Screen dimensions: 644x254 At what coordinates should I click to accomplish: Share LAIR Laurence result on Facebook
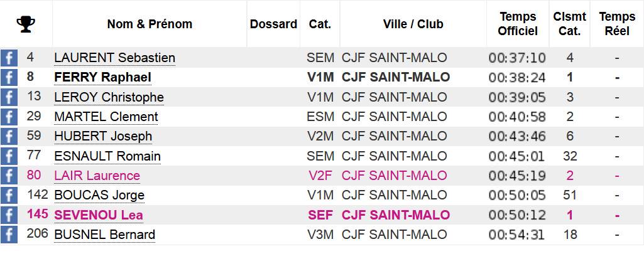[9, 176]
